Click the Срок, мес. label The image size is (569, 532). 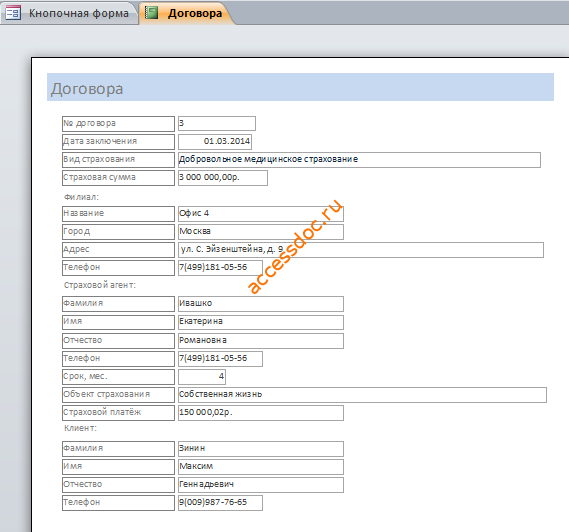coord(118,377)
